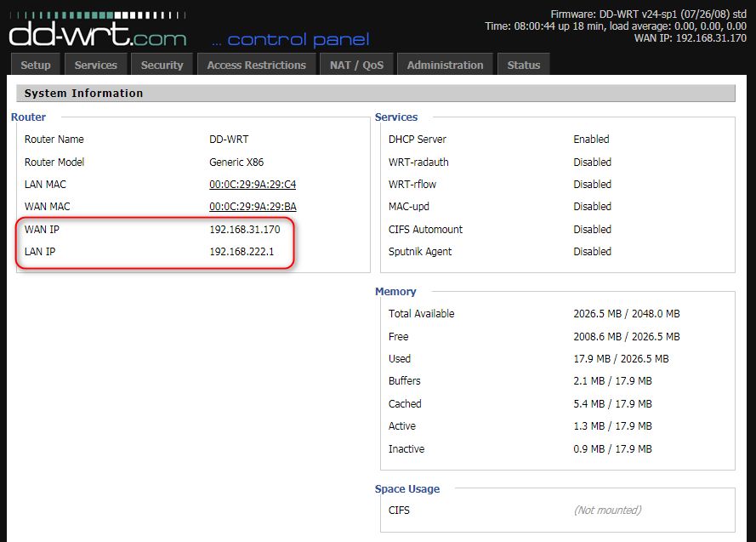The image size is (756, 542).
Task: Click the Router section header
Action: pos(28,117)
